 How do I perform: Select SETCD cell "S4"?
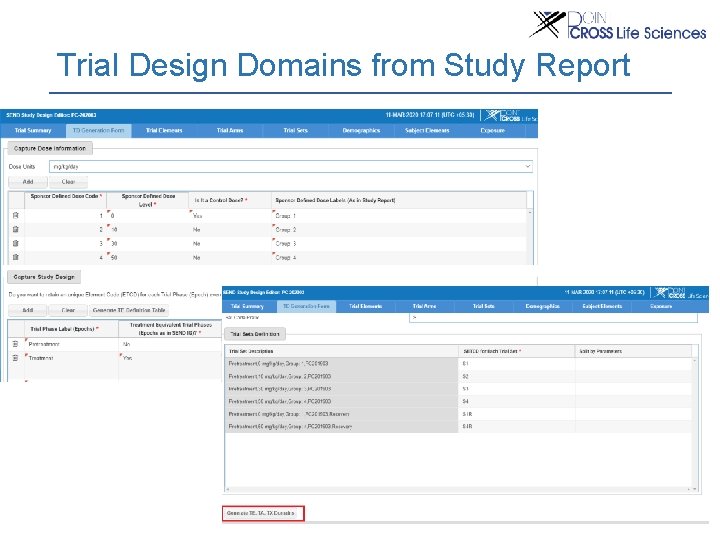pos(517,401)
